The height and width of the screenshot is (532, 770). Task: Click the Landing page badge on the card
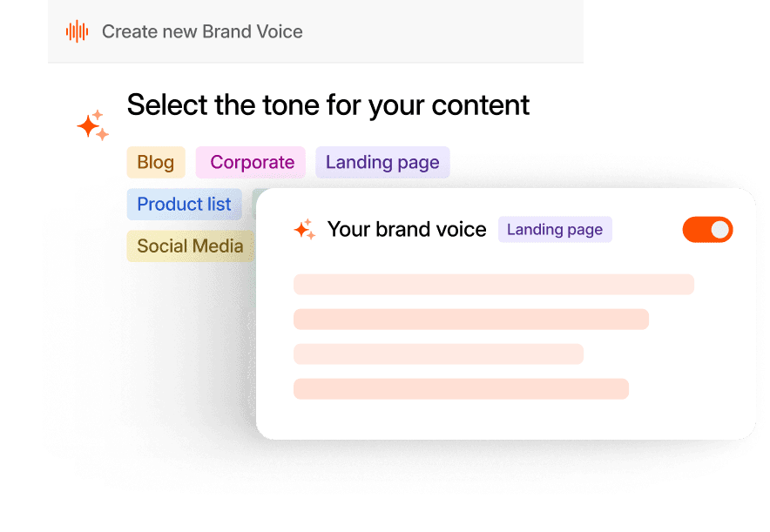tap(554, 229)
